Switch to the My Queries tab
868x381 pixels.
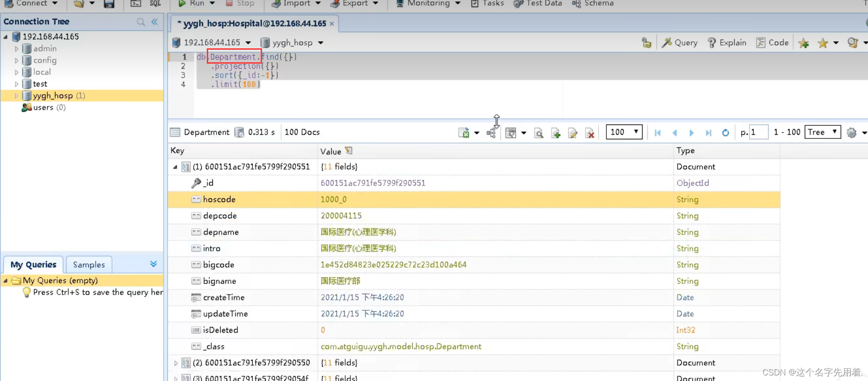click(x=33, y=264)
